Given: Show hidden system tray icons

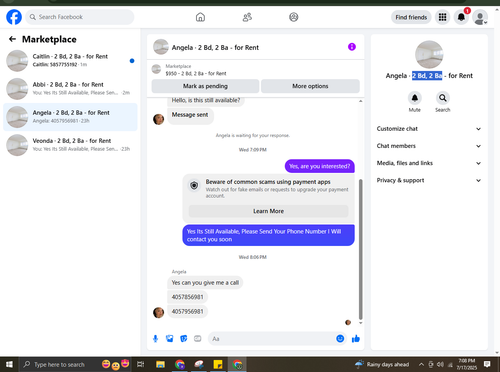Looking at the screenshot, I should coord(421,364).
